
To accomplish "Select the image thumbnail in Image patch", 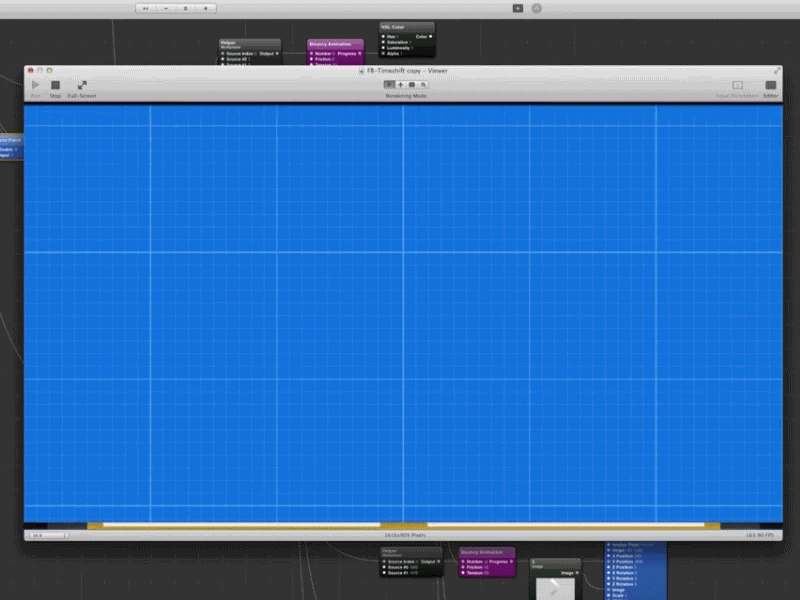I will coord(555,589).
